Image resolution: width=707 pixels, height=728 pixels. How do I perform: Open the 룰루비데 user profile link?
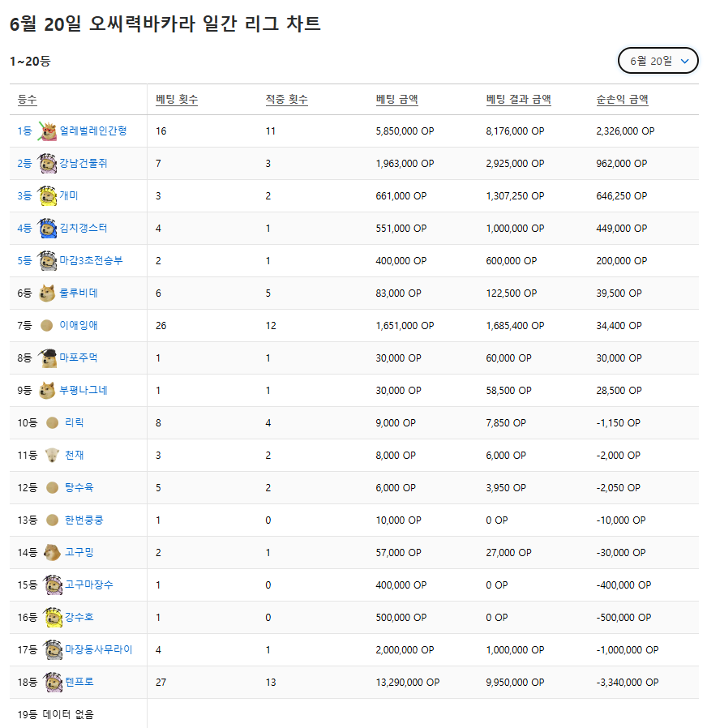[79, 293]
